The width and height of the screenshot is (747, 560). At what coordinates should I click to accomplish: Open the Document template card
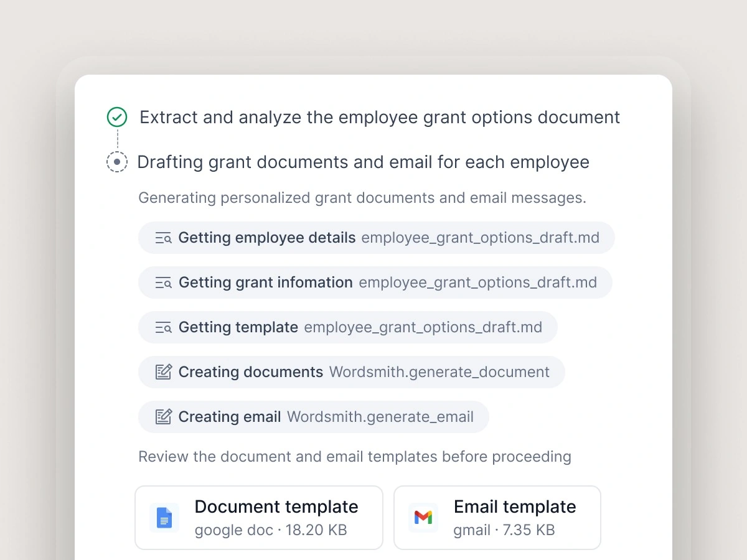[259, 518]
